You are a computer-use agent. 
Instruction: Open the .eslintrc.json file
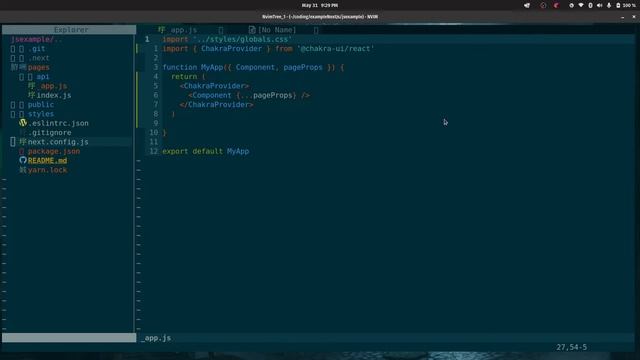coord(58,123)
